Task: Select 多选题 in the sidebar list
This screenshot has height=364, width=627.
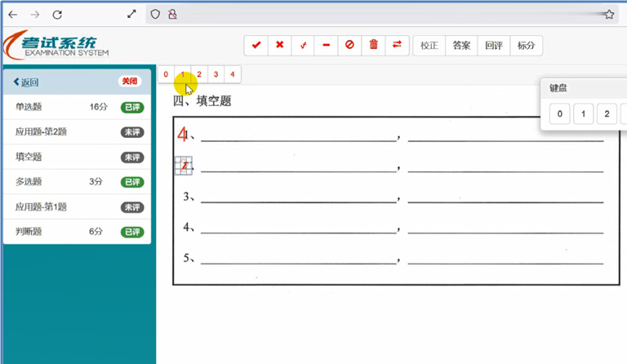Action: pos(29,182)
